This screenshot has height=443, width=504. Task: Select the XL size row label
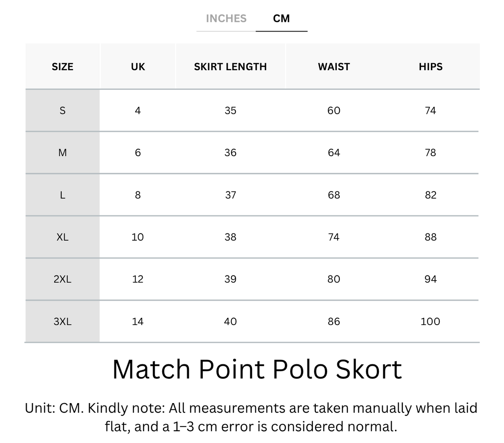tap(63, 237)
